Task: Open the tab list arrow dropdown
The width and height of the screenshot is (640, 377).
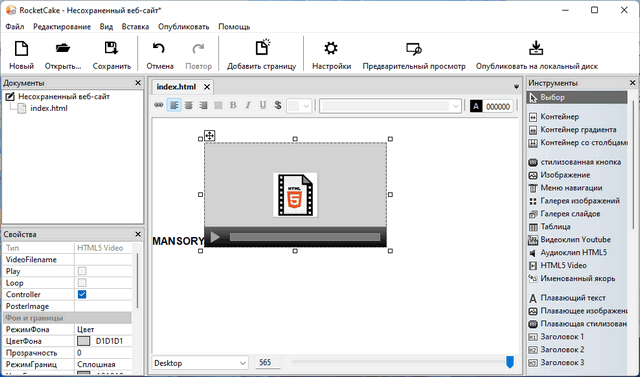Action: pos(516,86)
